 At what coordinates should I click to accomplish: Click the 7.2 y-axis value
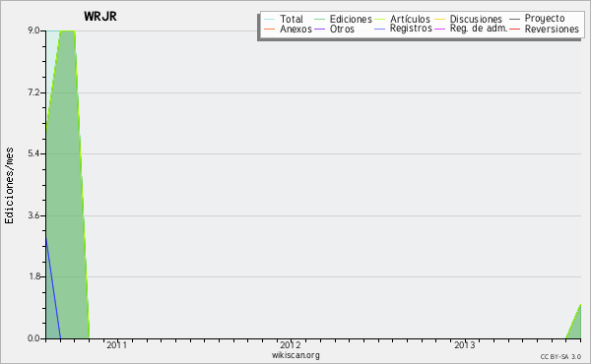click(x=33, y=92)
